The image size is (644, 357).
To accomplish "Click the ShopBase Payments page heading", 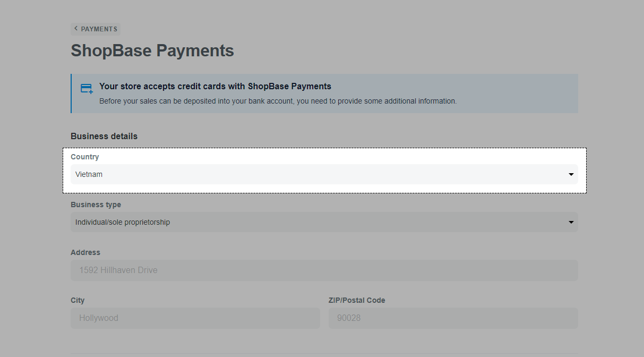I will 152,51.
